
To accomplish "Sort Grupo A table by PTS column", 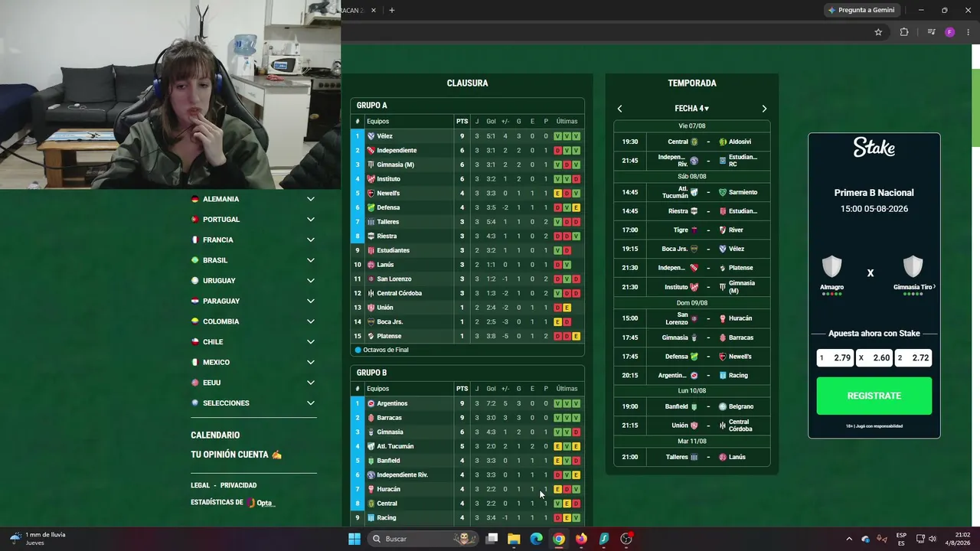I will 462,122.
